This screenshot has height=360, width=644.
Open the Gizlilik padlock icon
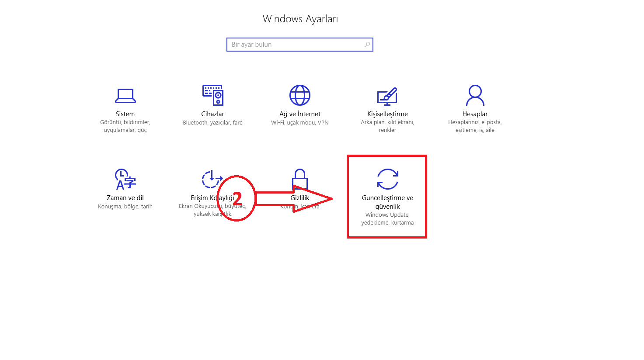tap(300, 179)
